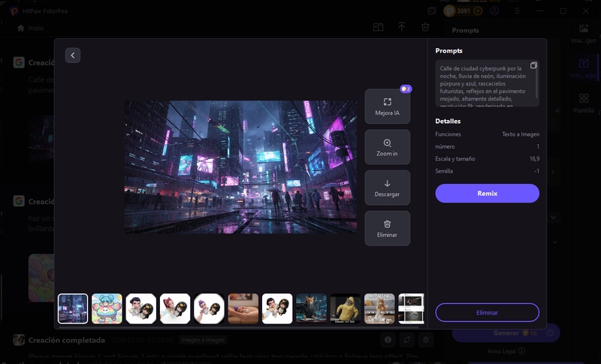Click the outlined Eliminar button at the bottom right
The width and height of the screenshot is (601, 364).
click(487, 312)
